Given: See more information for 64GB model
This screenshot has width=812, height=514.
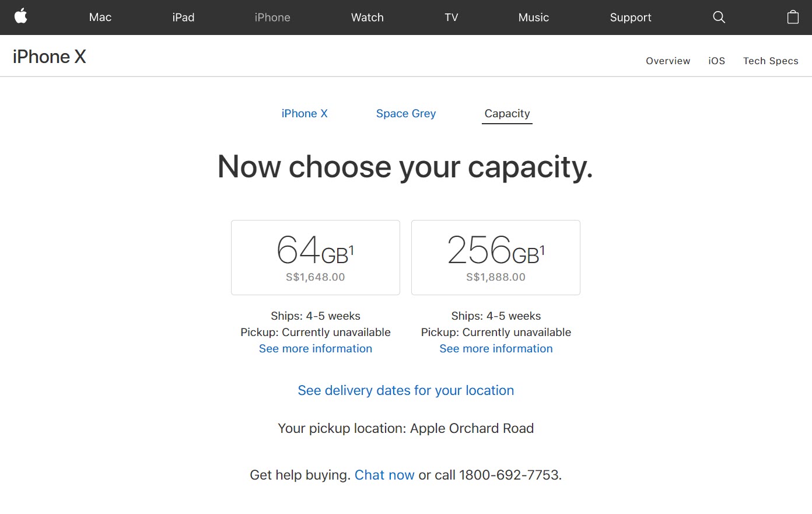Looking at the screenshot, I should 315,348.
